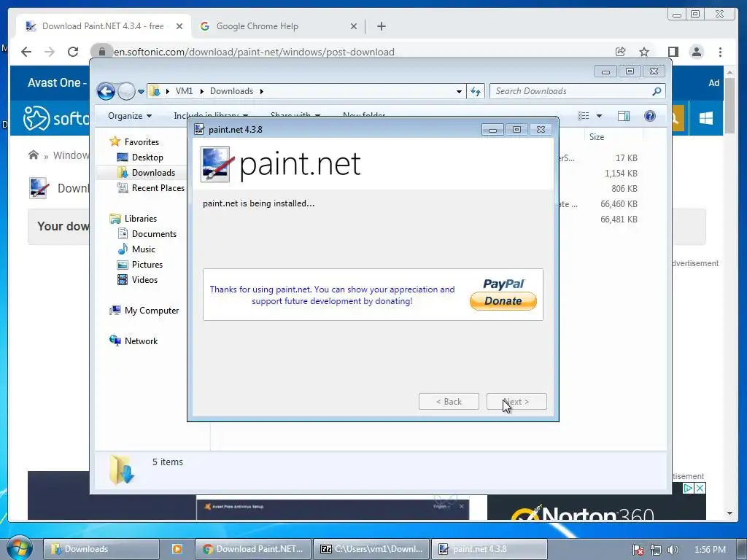Click Downloads in the Explorer address path
This screenshot has height=560, width=747.
pos(231,91)
